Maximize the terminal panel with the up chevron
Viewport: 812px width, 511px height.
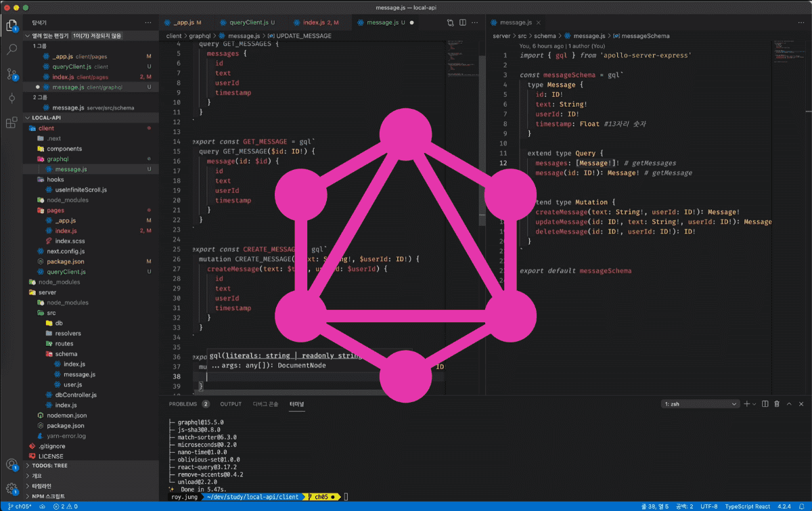pos(790,404)
